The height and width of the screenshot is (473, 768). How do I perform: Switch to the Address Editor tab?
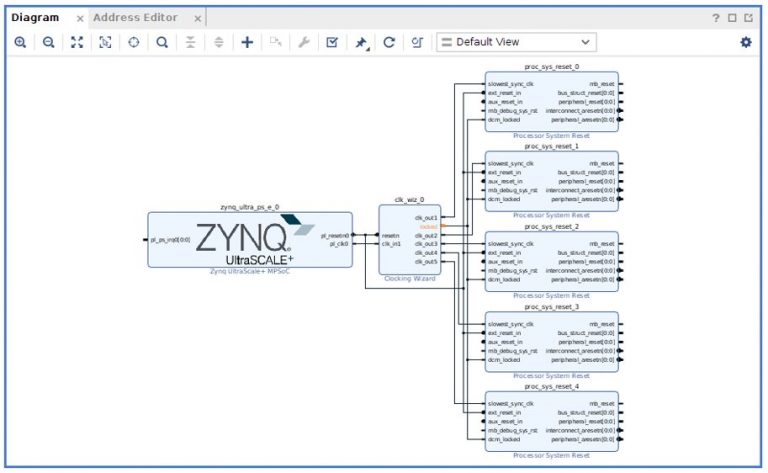coord(135,18)
